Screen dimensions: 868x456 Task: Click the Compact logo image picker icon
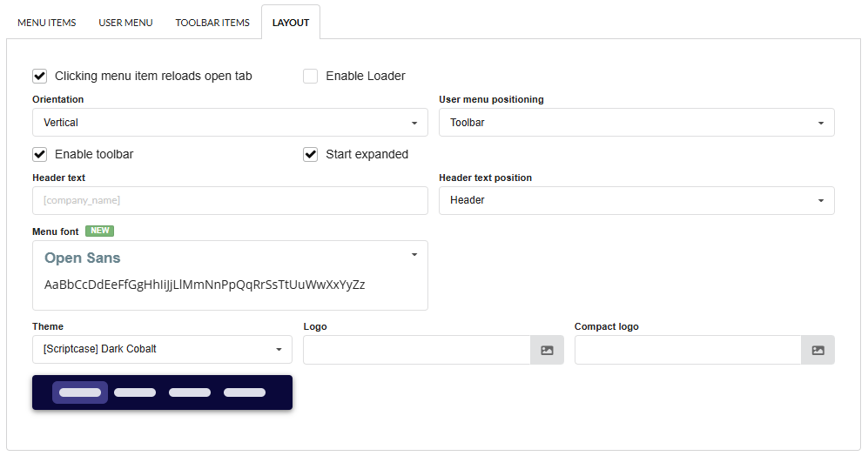tap(818, 350)
